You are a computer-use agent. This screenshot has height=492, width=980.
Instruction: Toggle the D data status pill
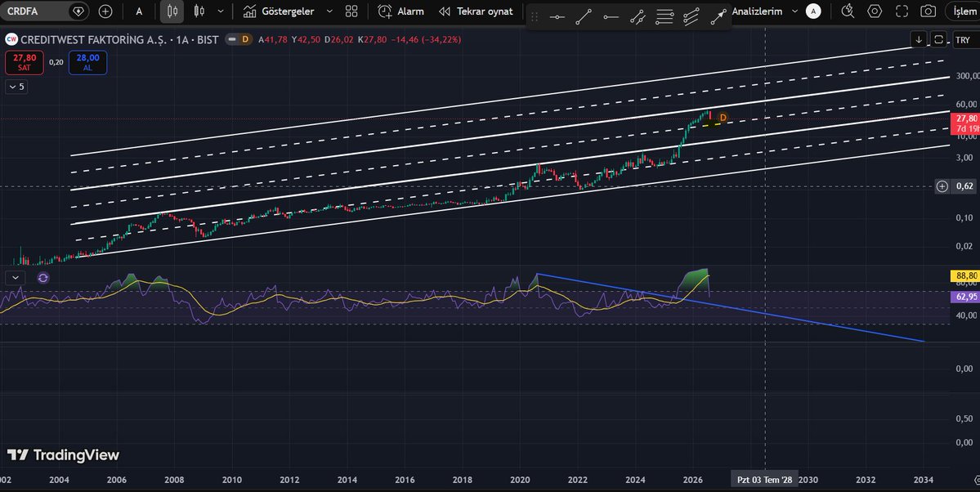click(239, 39)
